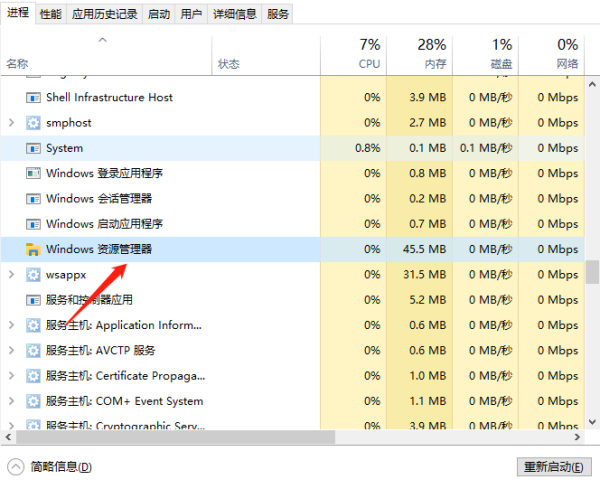Expand the smphost process group
The image size is (600, 489).
pyautogui.click(x=11, y=123)
